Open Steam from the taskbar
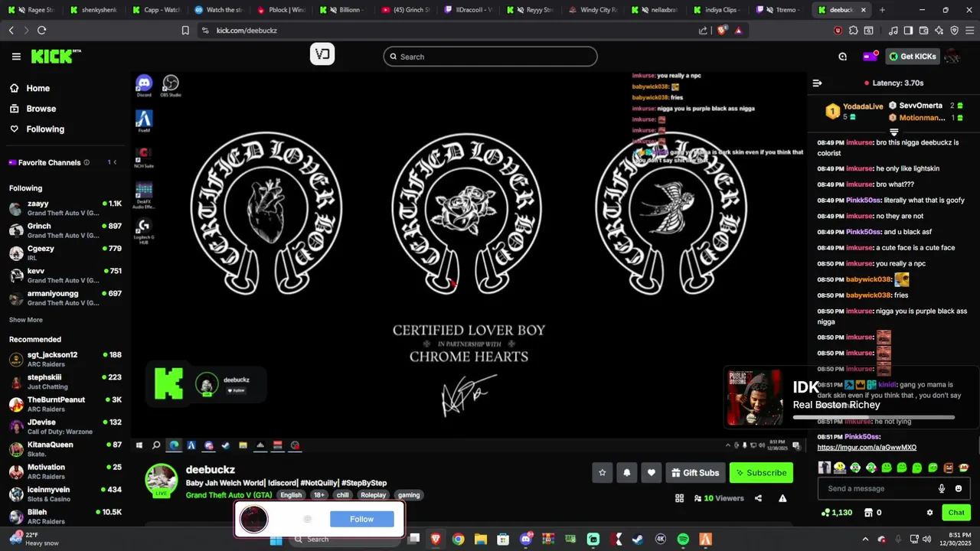Screen dimensions: 980x551 coord(638,540)
